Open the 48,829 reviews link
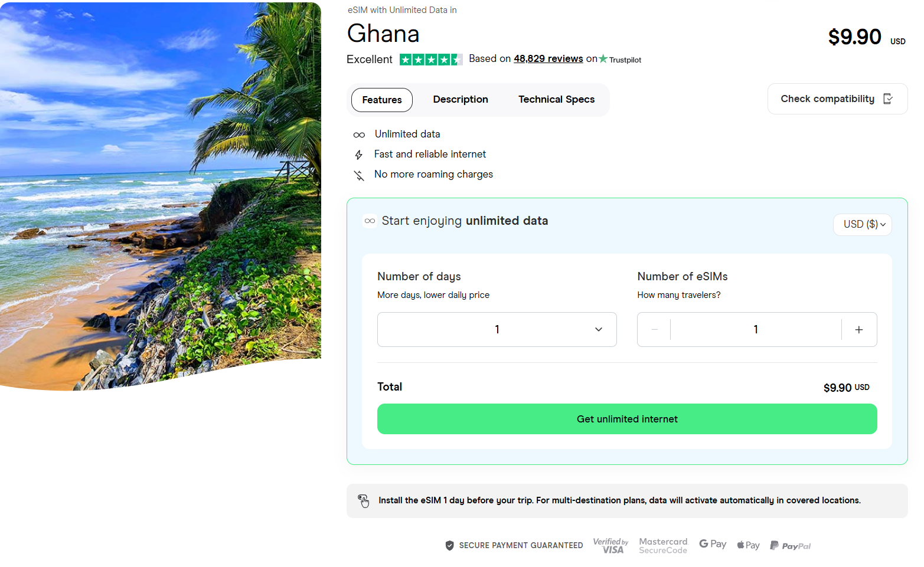924x567 pixels. [x=548, y=58]
